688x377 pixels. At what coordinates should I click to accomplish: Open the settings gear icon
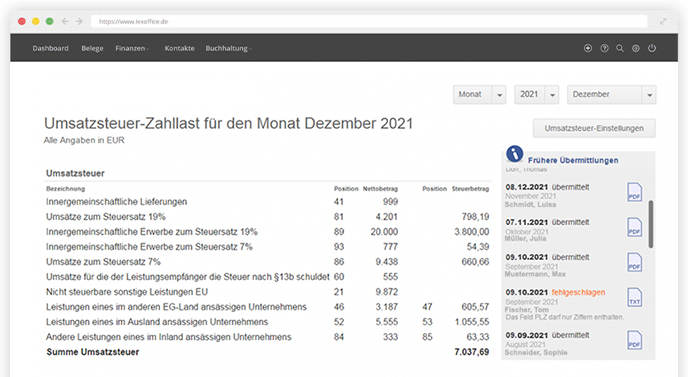point(635,48)
